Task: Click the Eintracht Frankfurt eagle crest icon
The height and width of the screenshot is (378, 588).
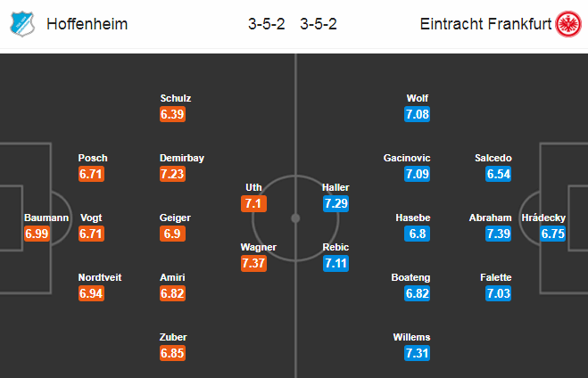Action: point(568,24)
